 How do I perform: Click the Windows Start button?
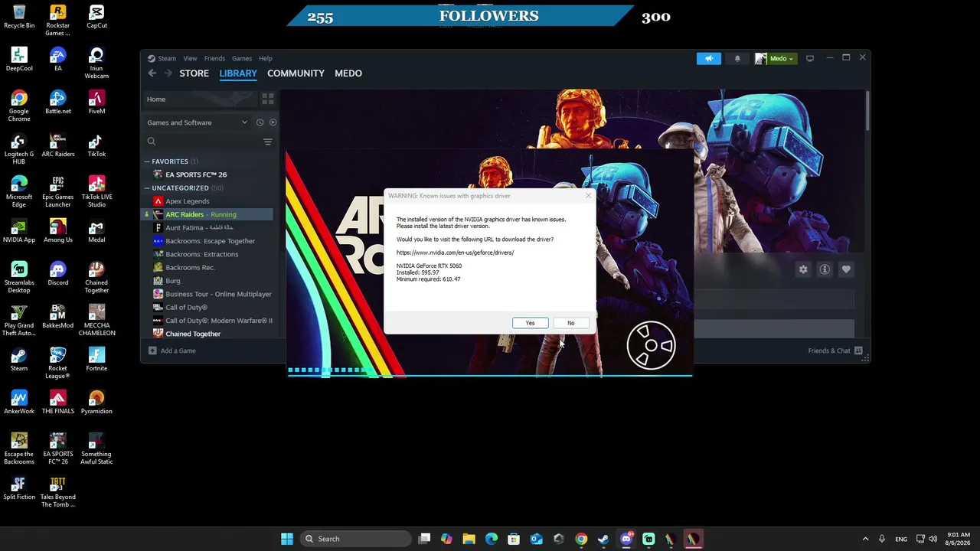[x=286, y=539]
